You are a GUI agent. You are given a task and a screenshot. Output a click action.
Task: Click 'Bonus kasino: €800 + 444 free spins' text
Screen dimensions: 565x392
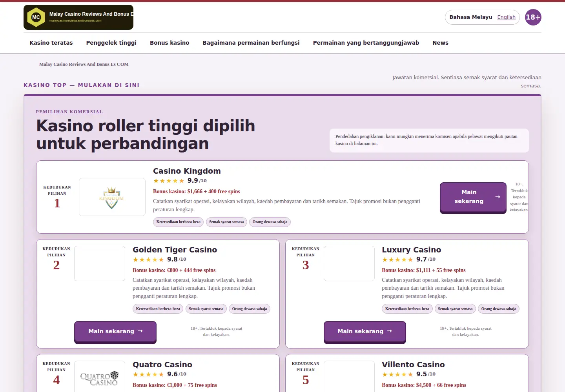point(174,270)
